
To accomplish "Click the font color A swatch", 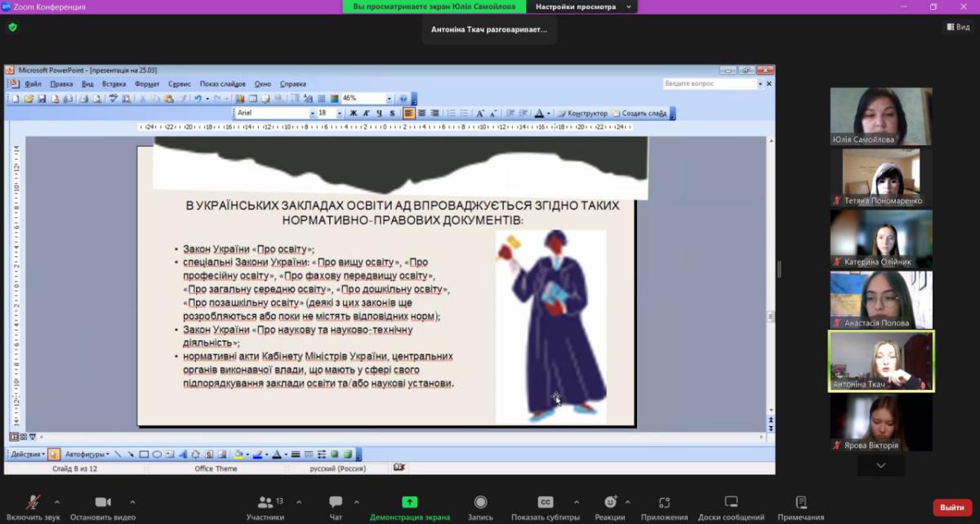I will (x=538, y=113).
